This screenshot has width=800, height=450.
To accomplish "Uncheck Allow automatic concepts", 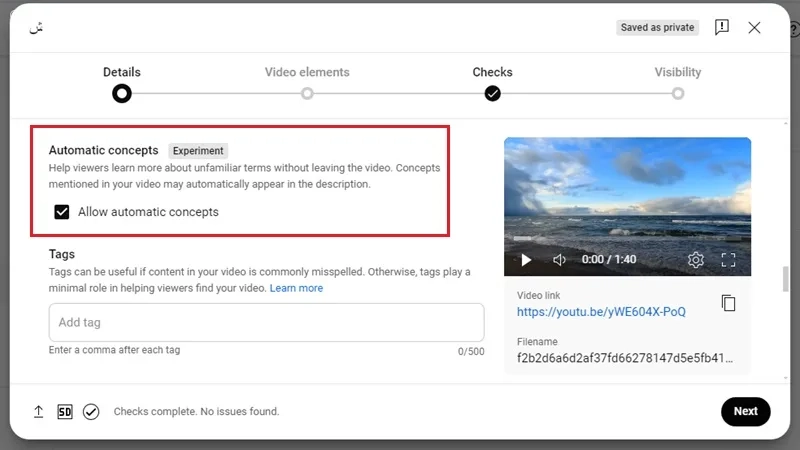I will coord(62,212).
